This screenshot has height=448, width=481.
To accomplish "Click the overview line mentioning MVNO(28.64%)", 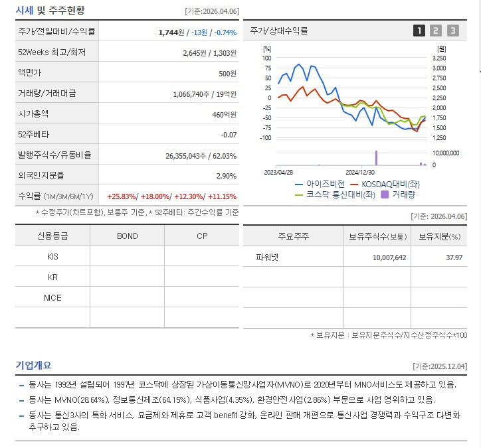I will pyautogui.click(x=231, y=400).
